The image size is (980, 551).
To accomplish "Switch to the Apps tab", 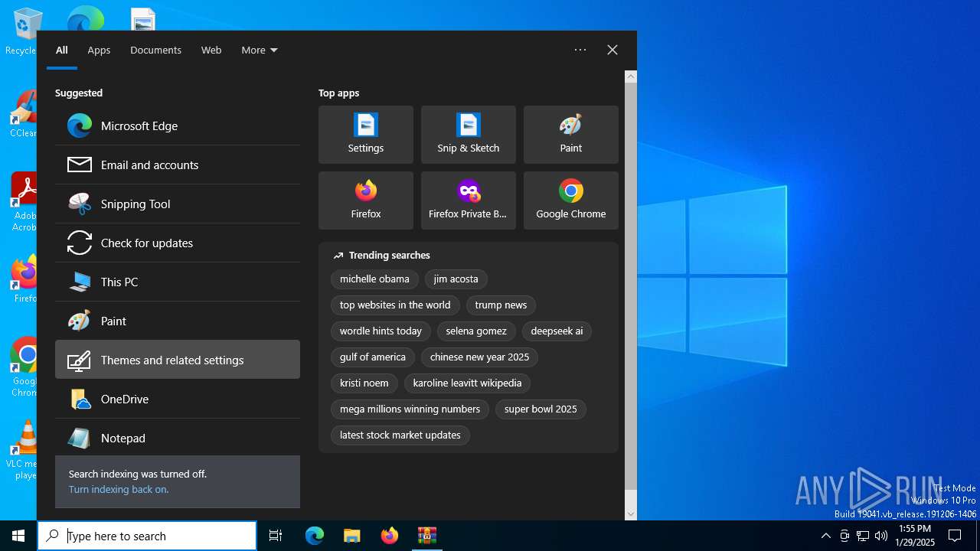I will tap(99, 50).
